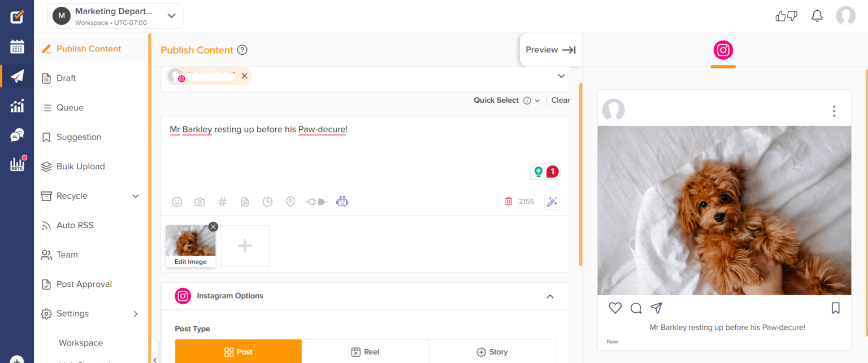Open the calendar view in left sidebar
Image resolution: width=868 pixels, height=363 pixels.
(17, 47)
